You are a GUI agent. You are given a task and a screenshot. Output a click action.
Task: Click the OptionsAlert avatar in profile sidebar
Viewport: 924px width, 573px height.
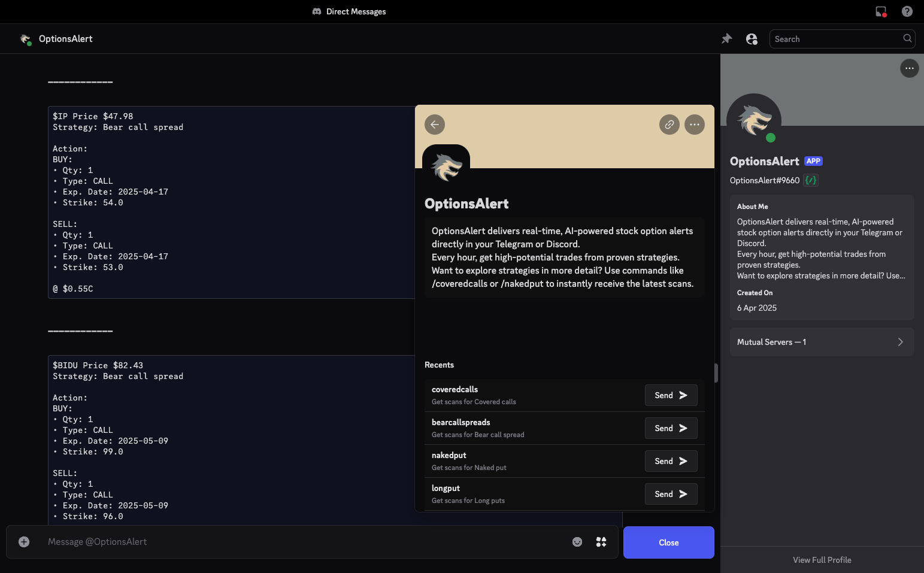click(754, 120)
